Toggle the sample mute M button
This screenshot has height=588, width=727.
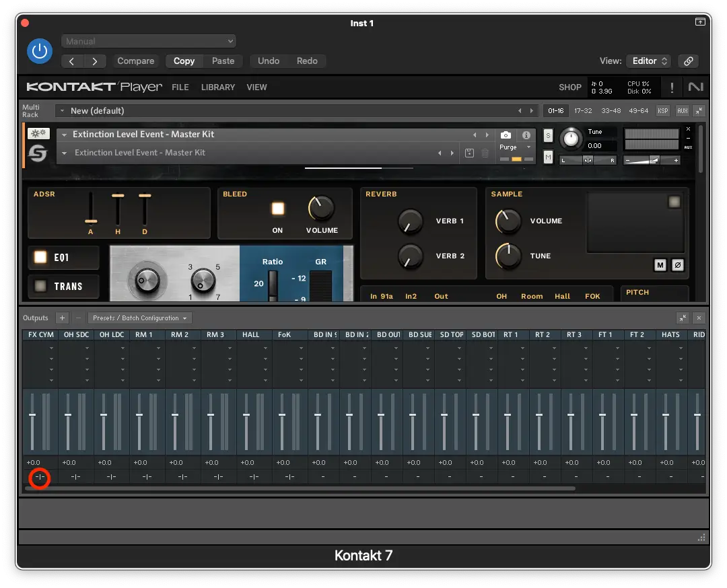pos(660,264)
